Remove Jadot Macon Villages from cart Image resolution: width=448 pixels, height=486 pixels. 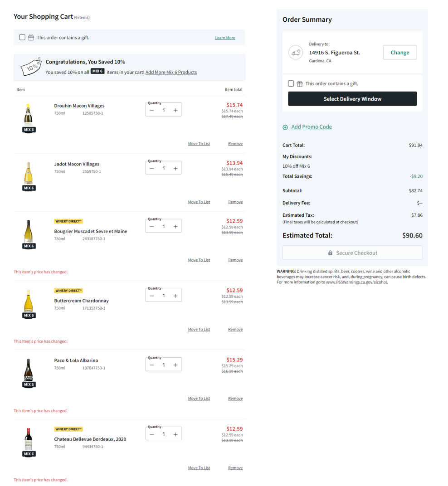[235, 202]
